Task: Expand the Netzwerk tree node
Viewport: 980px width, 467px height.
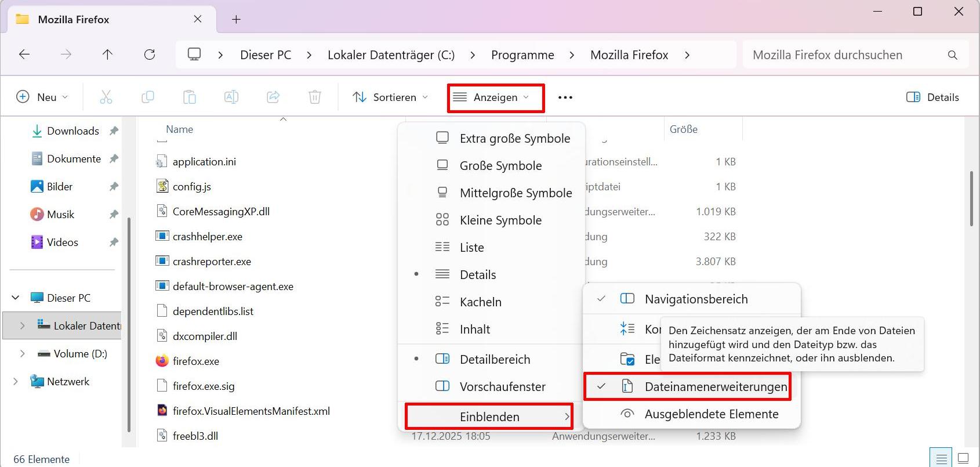Action: coord(16,382)
